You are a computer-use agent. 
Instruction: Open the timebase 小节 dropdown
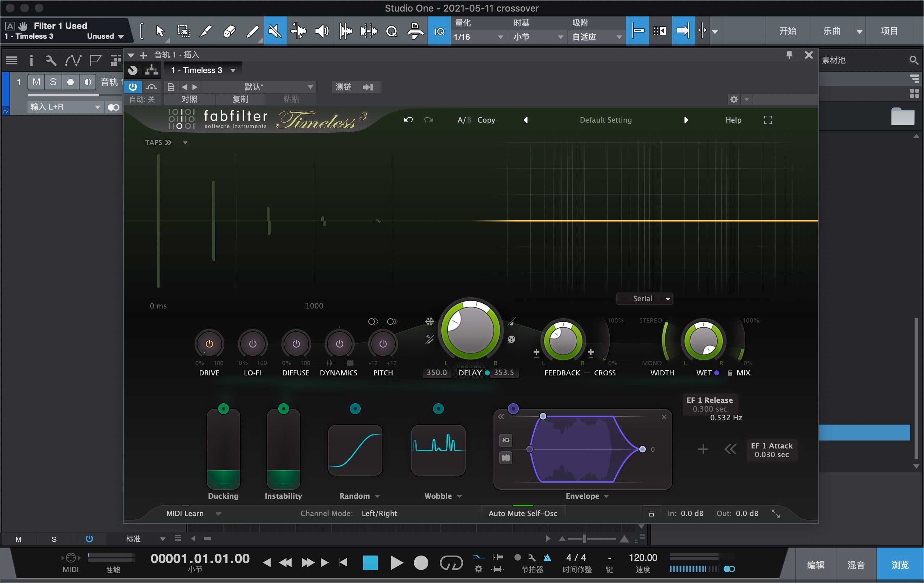[x=538, y=37]
